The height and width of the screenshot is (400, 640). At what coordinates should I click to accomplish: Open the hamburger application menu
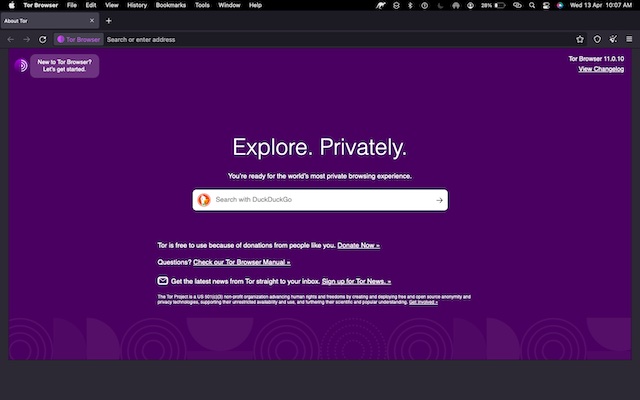[629, 39]
